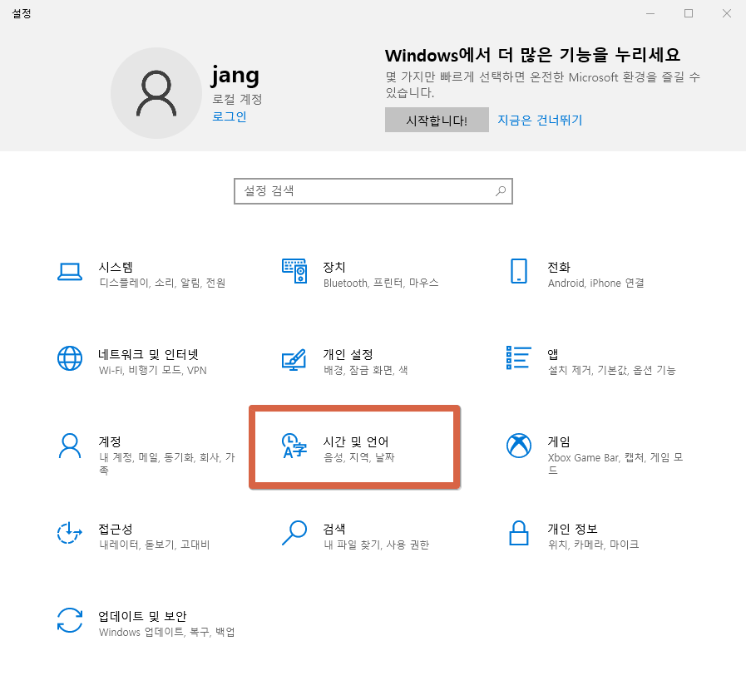Click the description 내 파일 찾기, 사용 권한
This screenshot has width=746, height=700.
point(377,545)
